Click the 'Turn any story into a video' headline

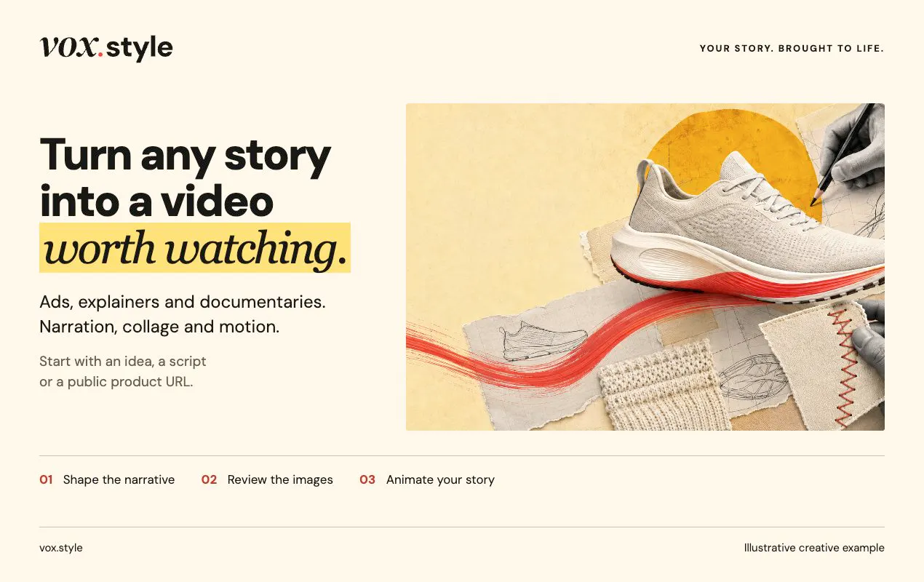[x=186, y=178]
